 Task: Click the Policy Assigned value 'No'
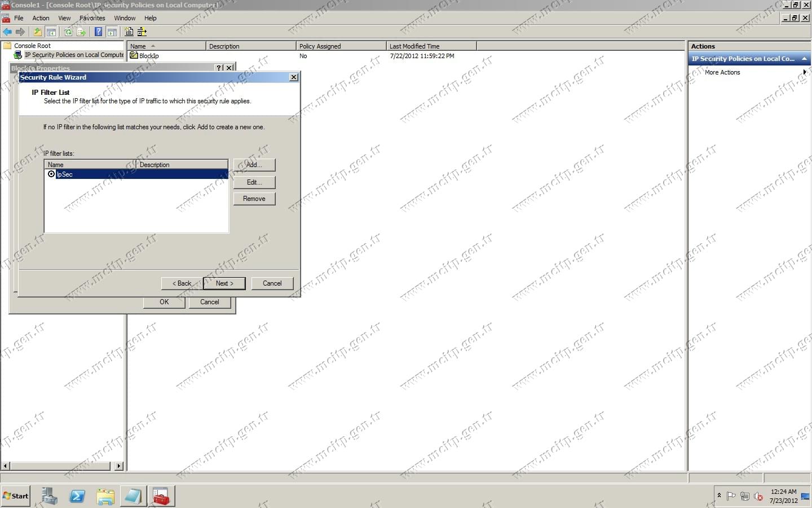point(303,56)
